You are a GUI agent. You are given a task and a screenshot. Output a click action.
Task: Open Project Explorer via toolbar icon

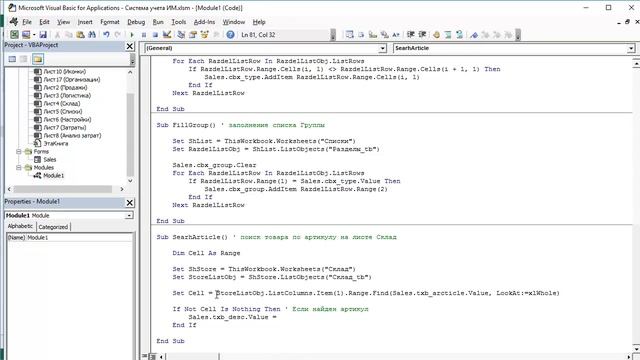(x=181, y=35)
